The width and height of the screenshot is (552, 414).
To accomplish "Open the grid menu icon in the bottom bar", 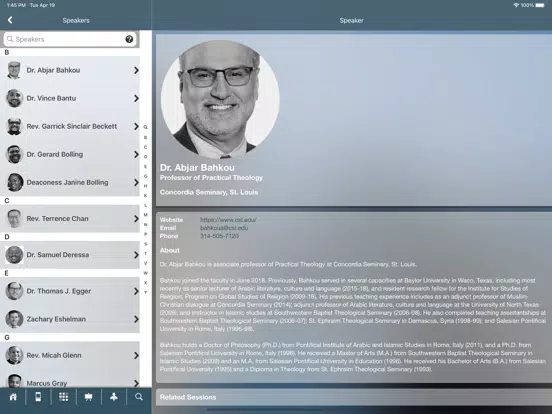I will pyautogui.click(x=64, y=397).
